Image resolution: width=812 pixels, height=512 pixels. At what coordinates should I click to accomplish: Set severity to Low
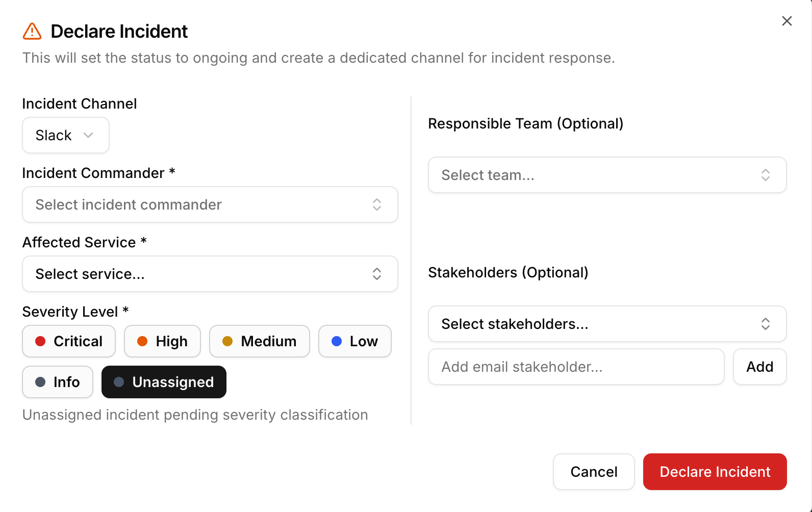click(x=354, y=341)
